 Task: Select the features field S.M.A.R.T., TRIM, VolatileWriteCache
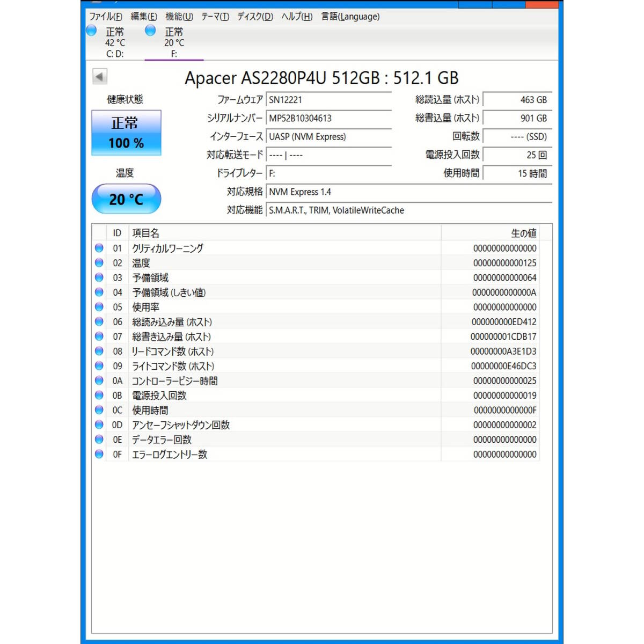point(409,210)
